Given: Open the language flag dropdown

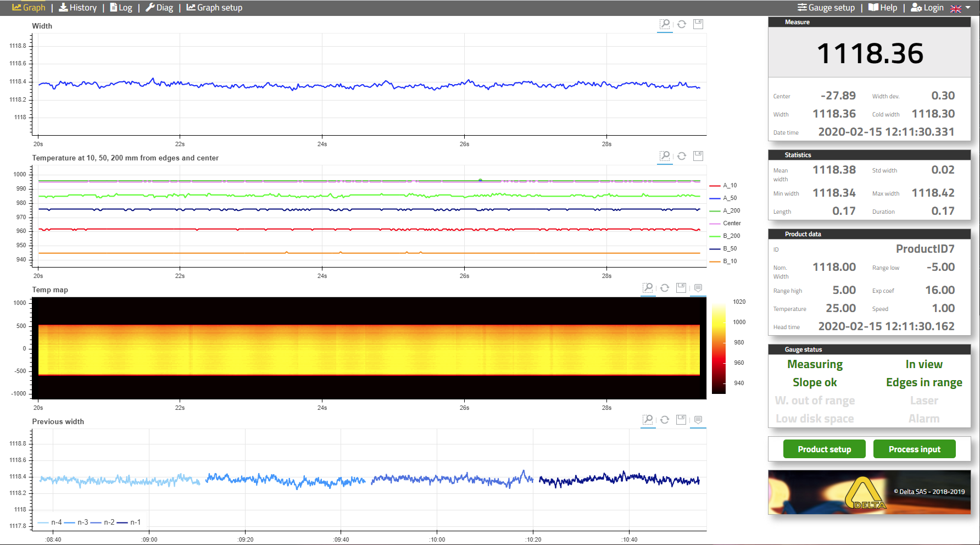Looking at the screenshot, I should pyautogui.click(x=960, y=8).
